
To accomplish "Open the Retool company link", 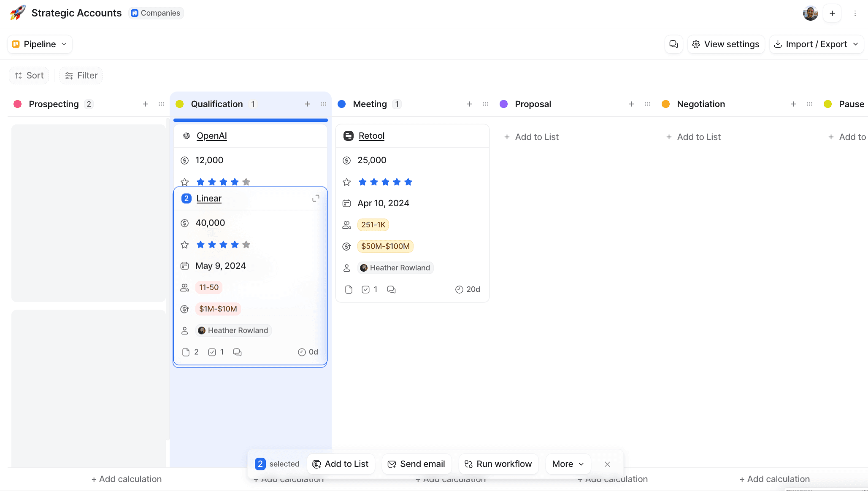I will [371, 136].
